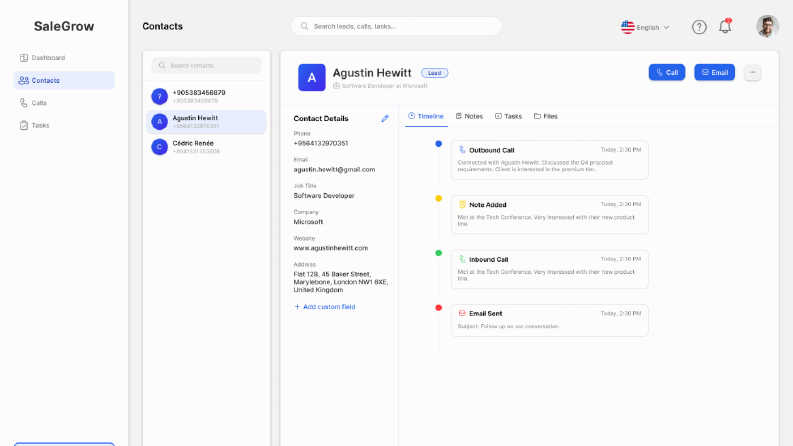Click Add custom field link

click(325, 307)
